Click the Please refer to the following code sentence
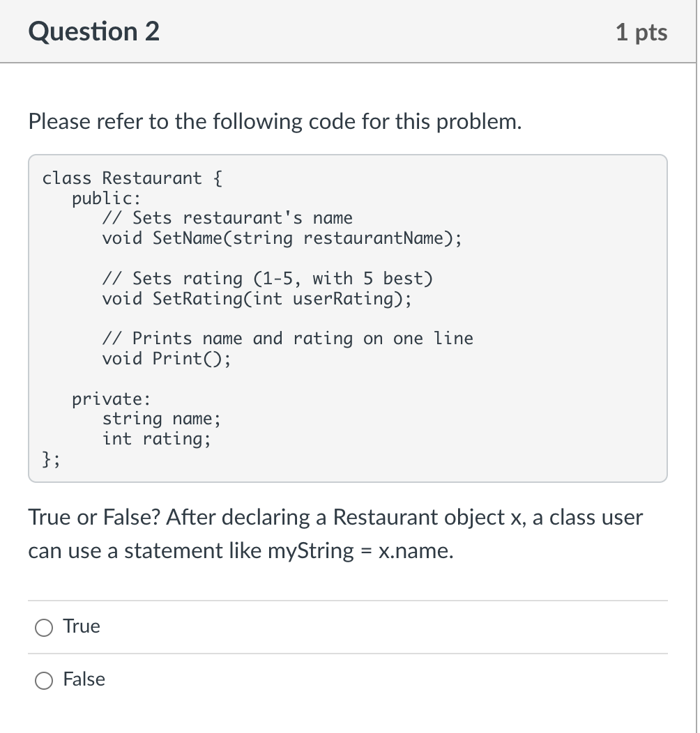The height and width of the screenshot is (733, 700). tap(275, 121)
